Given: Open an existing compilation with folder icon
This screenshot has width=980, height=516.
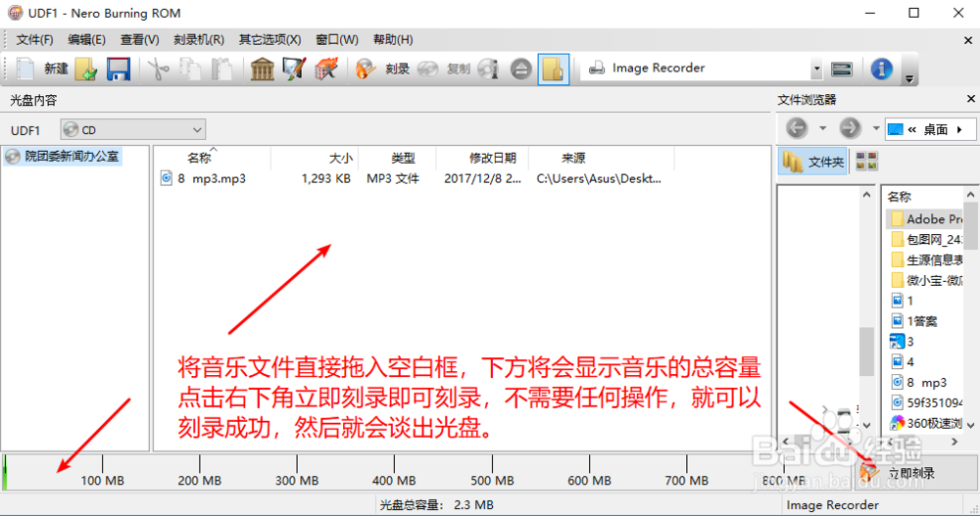Looking at the screenshot, I should pyautogui.click(x=86, y=69).
